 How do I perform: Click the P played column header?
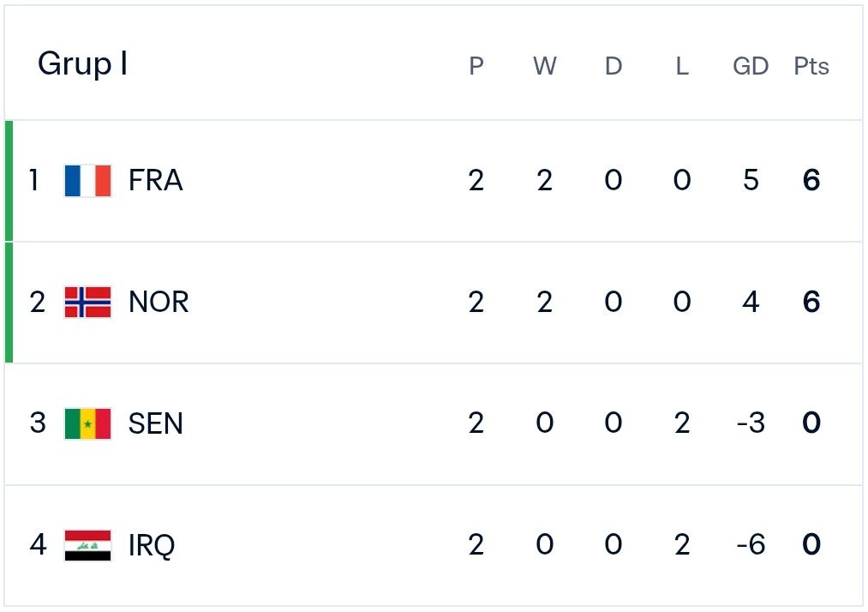[476, 67]
